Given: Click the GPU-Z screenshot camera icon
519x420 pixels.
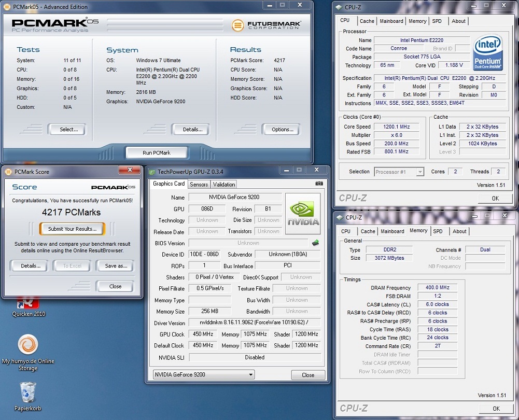Looking at the screenshot, I should (319, 184).
